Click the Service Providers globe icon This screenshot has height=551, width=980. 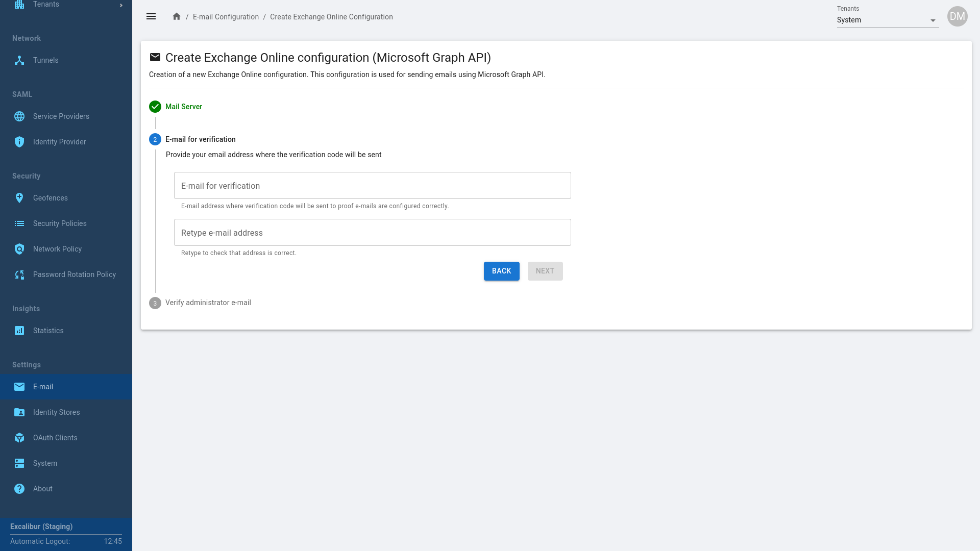coord(19,116)
